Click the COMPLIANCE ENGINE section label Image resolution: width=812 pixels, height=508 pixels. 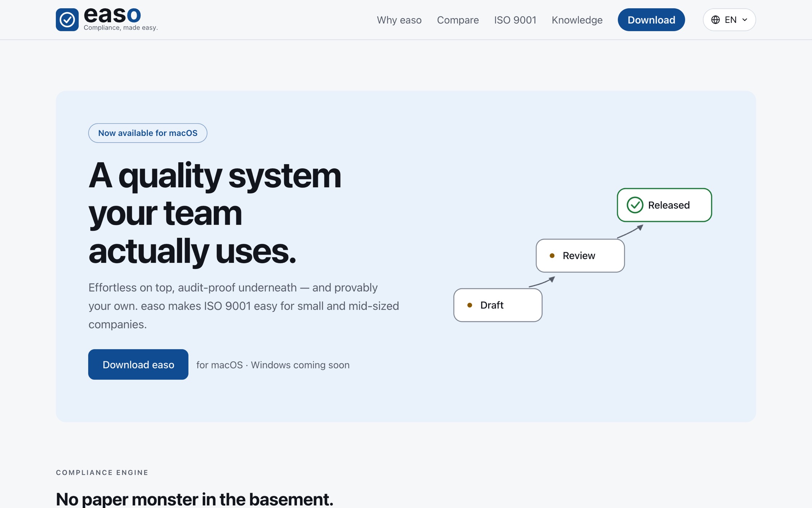pyautogui.click(x=102, y=472)
